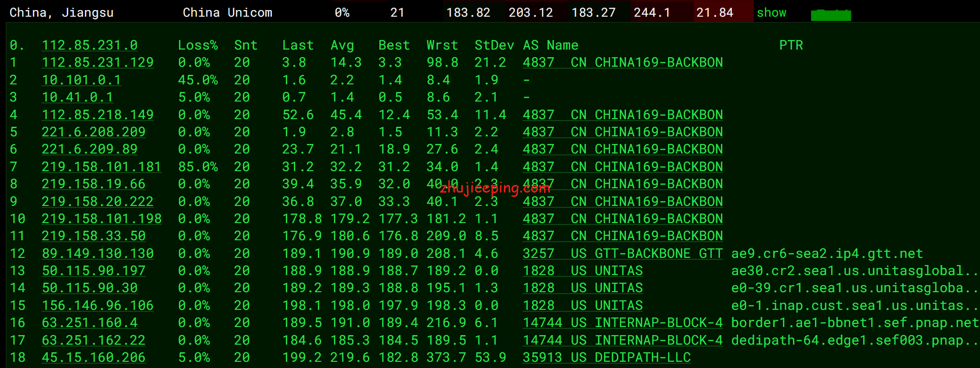Select the '183.27' value in the top row
The width and height of the screenshot is (980, 368).
tap(594, 12)
